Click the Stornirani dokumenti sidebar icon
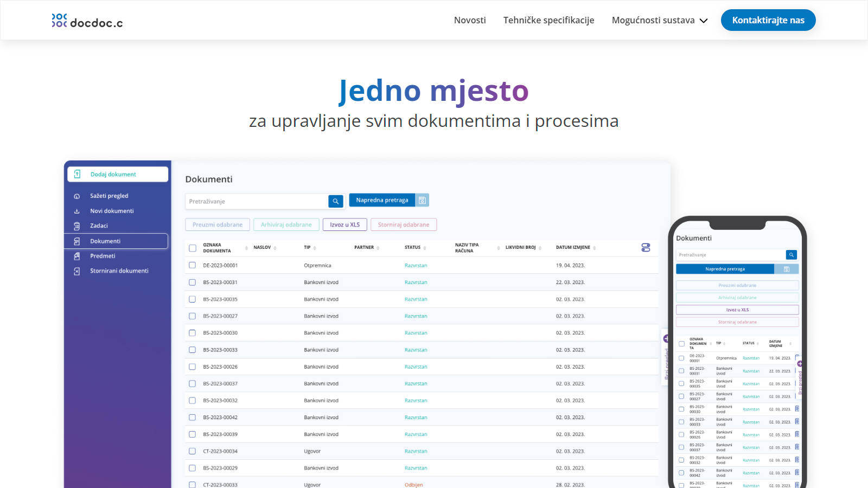The height and width of the screenshot is (488, 868). coord(77,271)
